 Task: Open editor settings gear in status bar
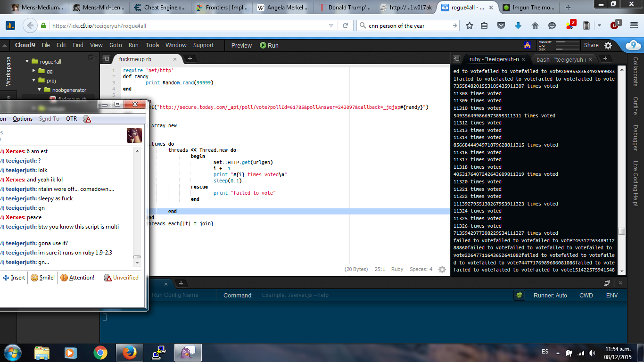point(442,269)
